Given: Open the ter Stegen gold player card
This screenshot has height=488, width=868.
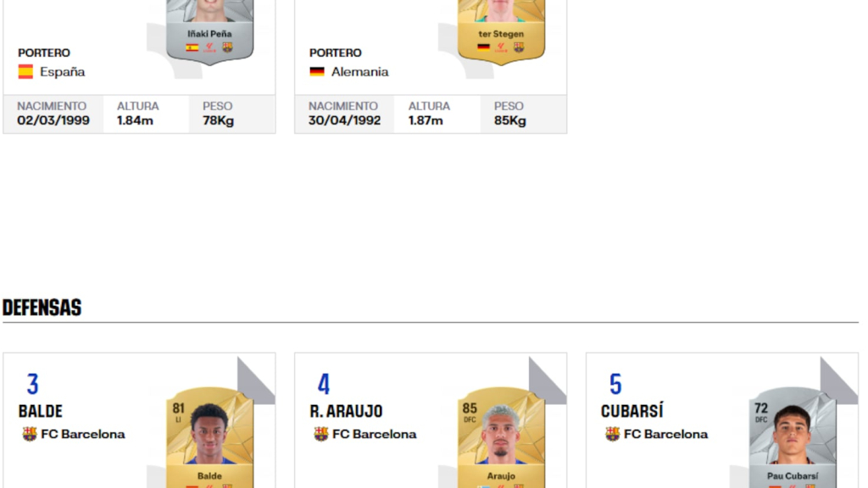Looking at the screenshot, I should coord(501,30).
